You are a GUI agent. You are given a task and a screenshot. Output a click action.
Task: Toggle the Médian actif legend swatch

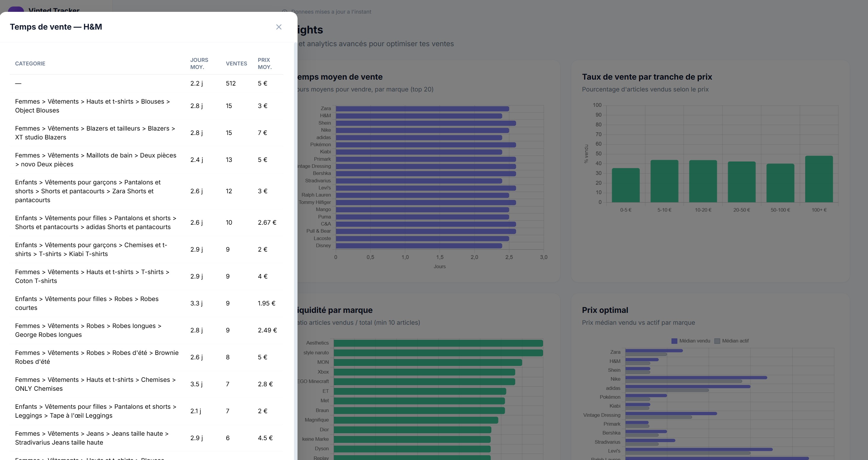(717, 341)
